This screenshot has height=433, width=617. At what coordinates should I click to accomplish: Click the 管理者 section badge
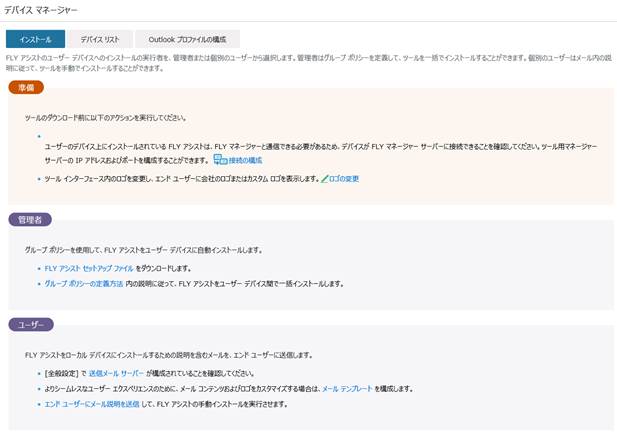point(30,220)
